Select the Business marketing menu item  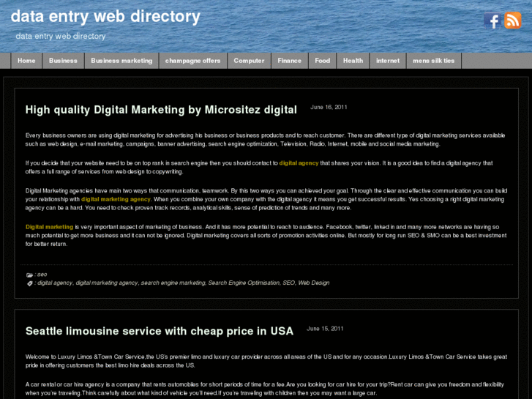click(121, 61)
